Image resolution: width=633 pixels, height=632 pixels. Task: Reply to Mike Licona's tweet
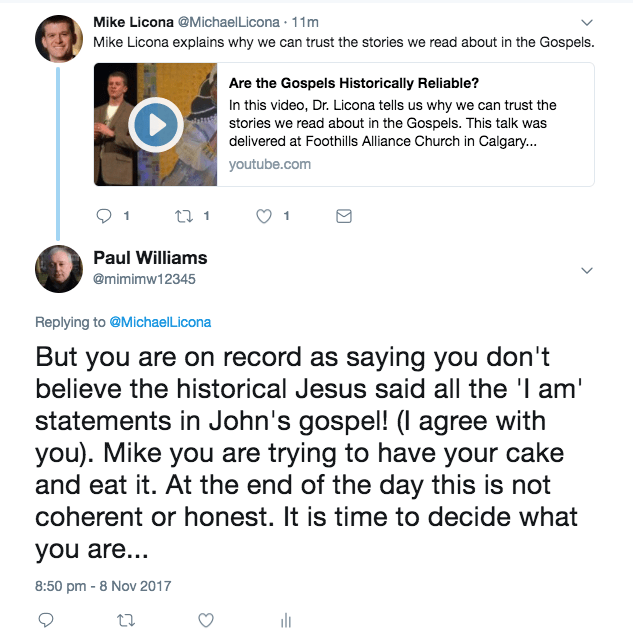[x=104, y=215]
